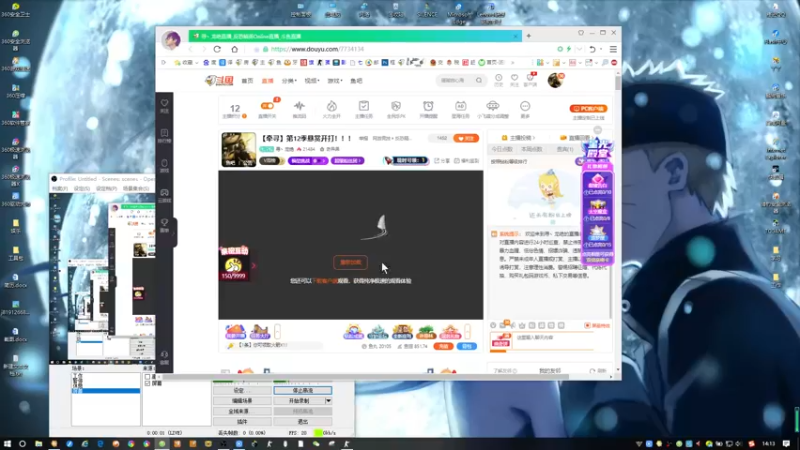Viewport: 800px width, 450px height.
Task: Click the browser address bar URL
Action: 317,49
